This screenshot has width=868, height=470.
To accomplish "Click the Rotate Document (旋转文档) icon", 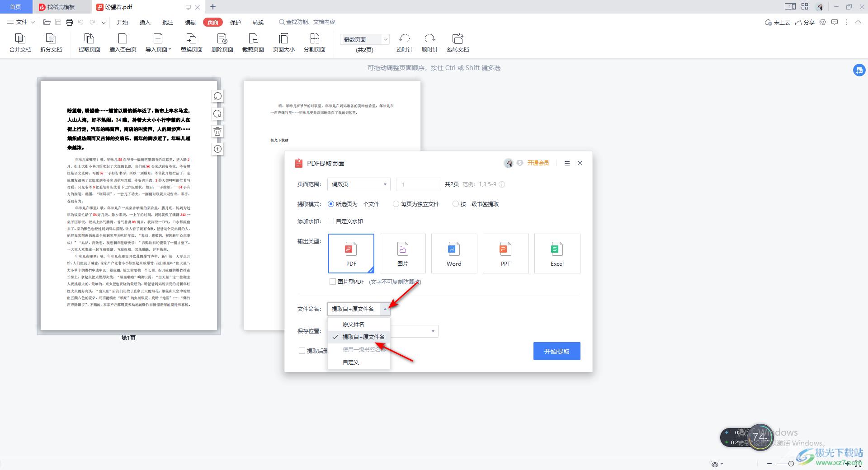I will [x=458, y=43].
